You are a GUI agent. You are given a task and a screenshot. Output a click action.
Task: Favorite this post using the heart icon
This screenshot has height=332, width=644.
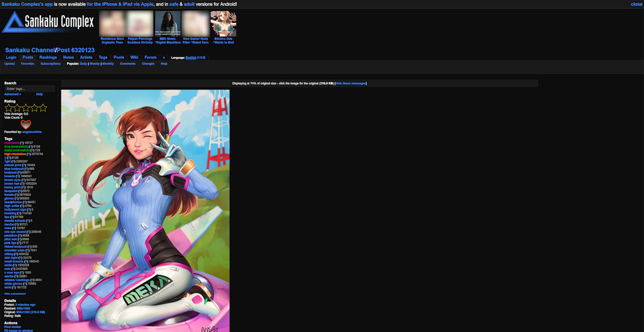pyautogui.click(x=26, y=125)
